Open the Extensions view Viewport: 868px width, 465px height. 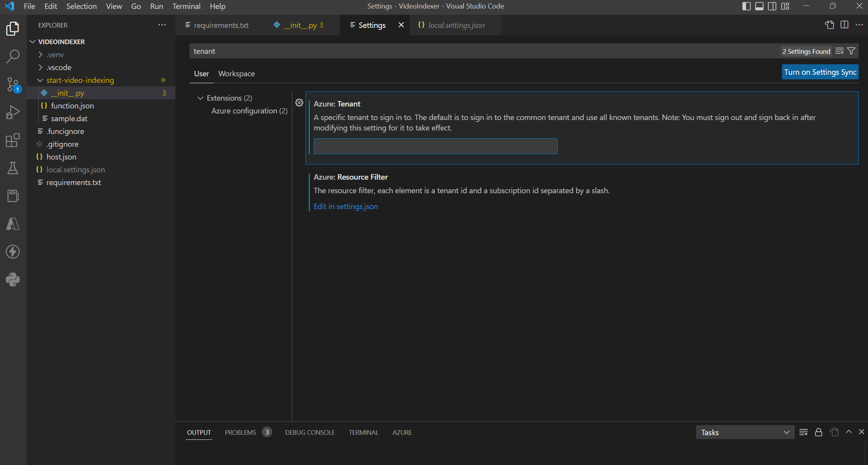point(13,140)
